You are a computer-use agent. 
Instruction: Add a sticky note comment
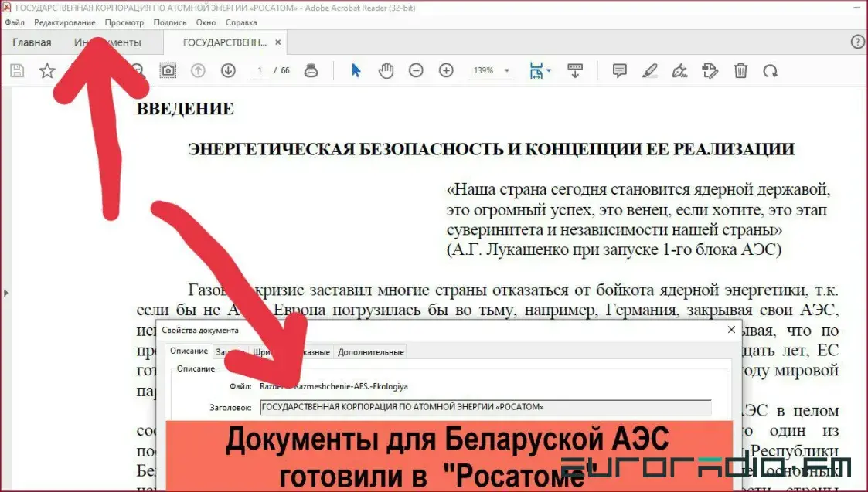[x=619, y=71]
